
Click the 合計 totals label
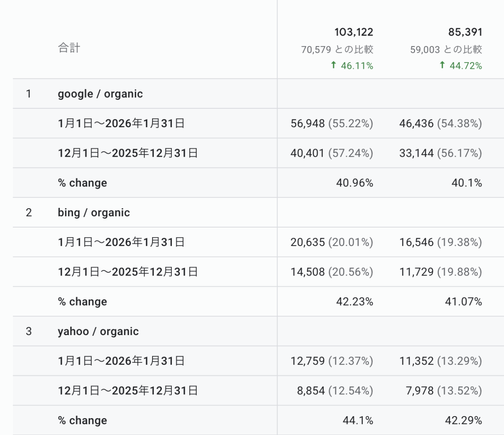(69, 48)
